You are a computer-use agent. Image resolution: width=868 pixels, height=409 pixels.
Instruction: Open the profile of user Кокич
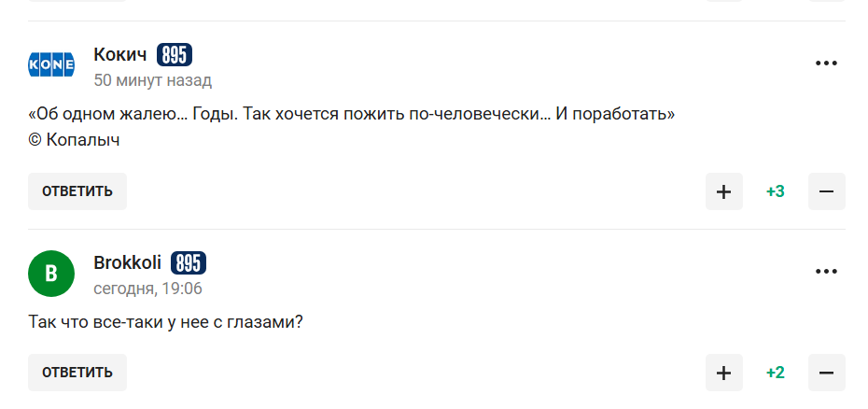(120, 55)
